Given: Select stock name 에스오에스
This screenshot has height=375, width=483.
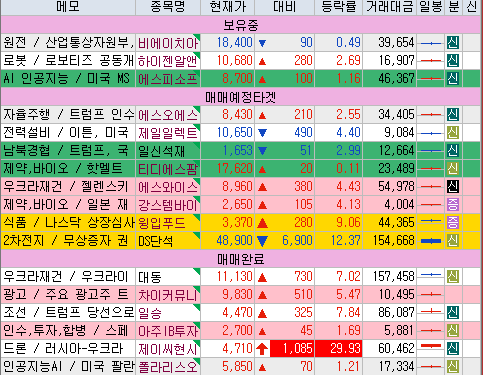Looking at the screenshot, I should click(168, 115).
